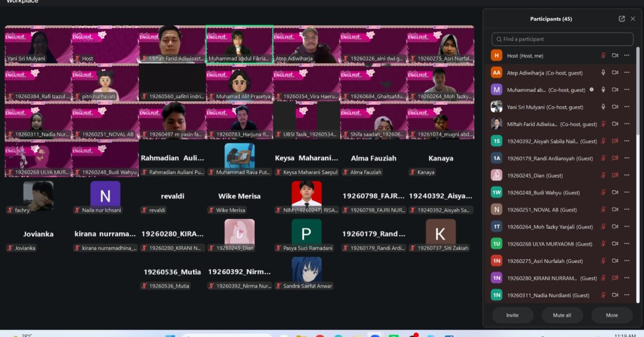644x337 pixels.
Task: Open more options for the Host row
Action: coord(627,56)
